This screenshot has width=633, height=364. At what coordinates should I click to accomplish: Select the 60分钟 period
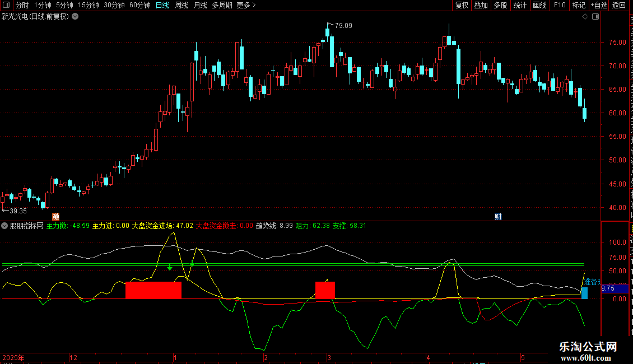(x=140, y=5)
